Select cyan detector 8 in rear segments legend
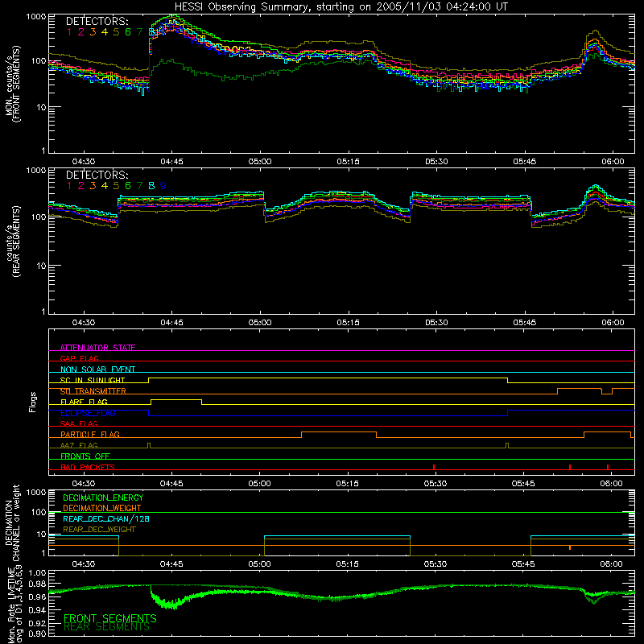The height and width of the screenshot is (644, 644). 151,186
